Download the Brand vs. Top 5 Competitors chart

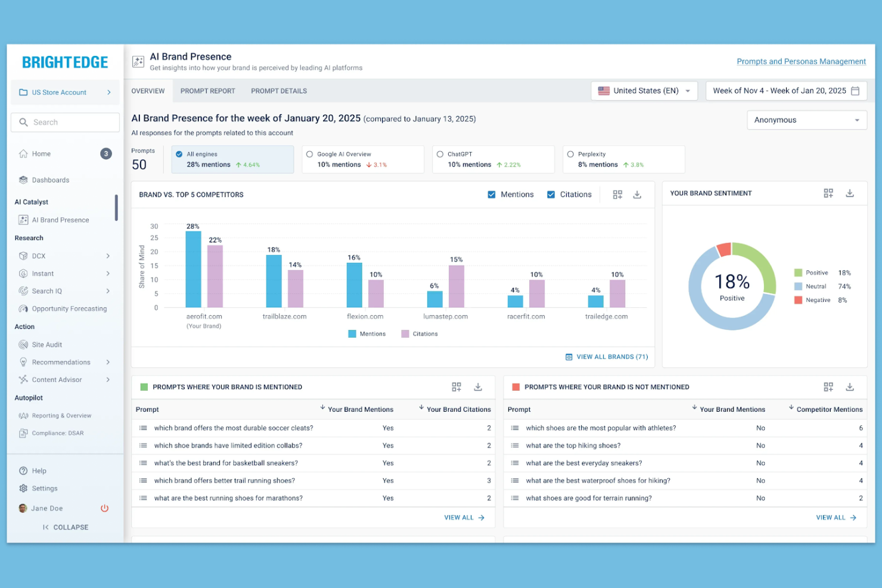pyautogui.click(x=637, y=194)
